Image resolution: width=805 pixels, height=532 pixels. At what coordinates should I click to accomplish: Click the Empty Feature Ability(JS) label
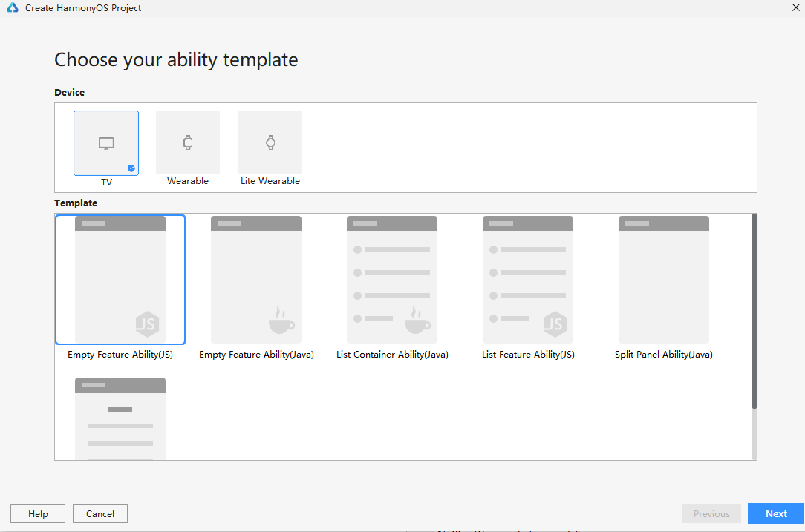tap(120, 355)
